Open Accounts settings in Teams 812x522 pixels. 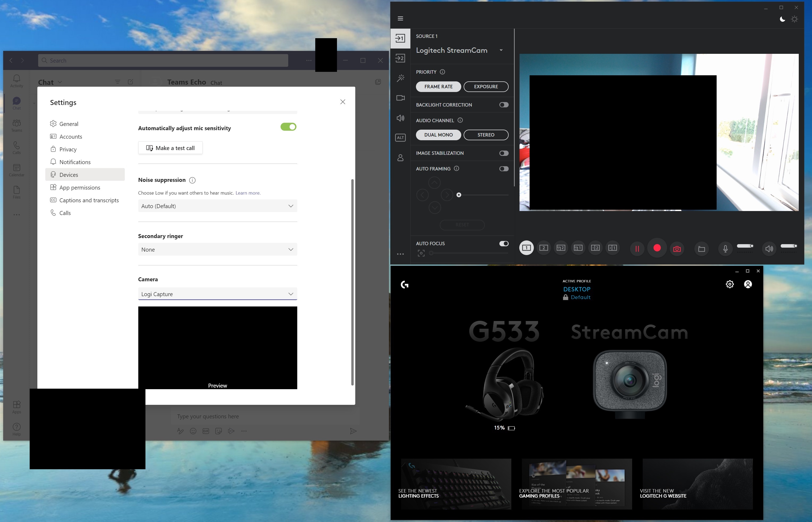click(85, 137)
